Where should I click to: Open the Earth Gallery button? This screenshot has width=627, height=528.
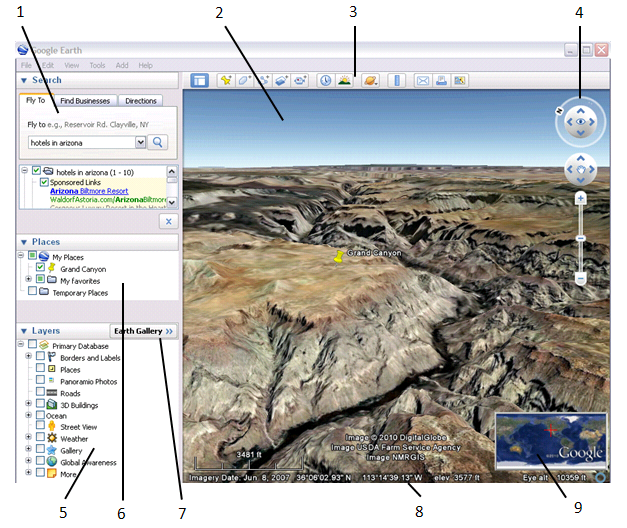click(143, 329)
